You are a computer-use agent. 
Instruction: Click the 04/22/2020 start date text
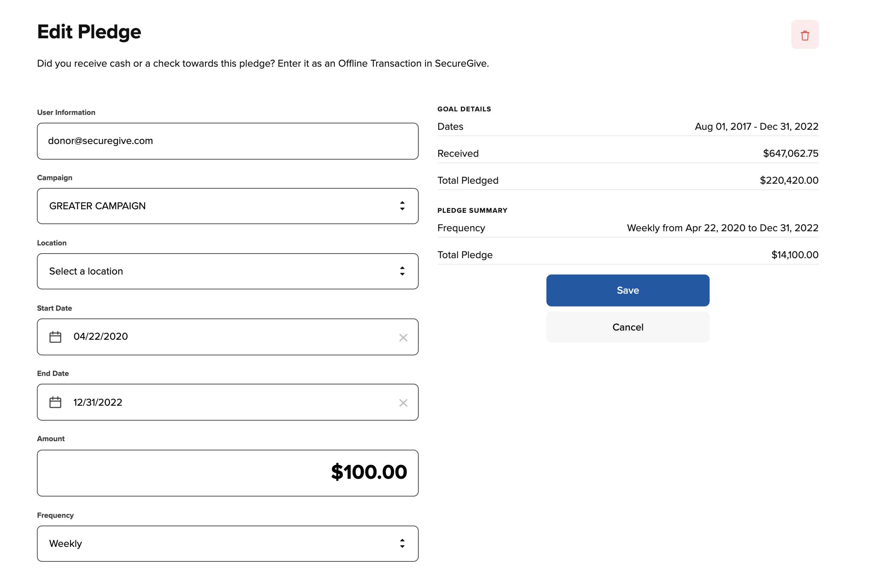(x=101, y=337)
